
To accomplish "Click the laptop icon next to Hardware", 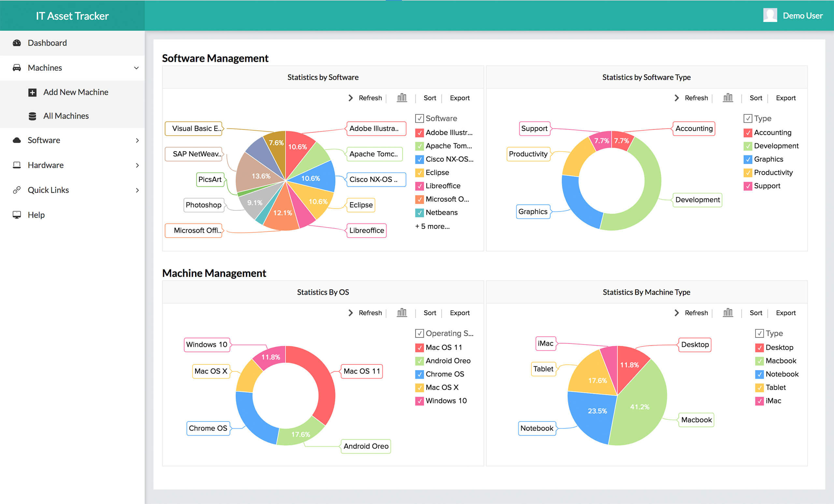I will 17,165.
